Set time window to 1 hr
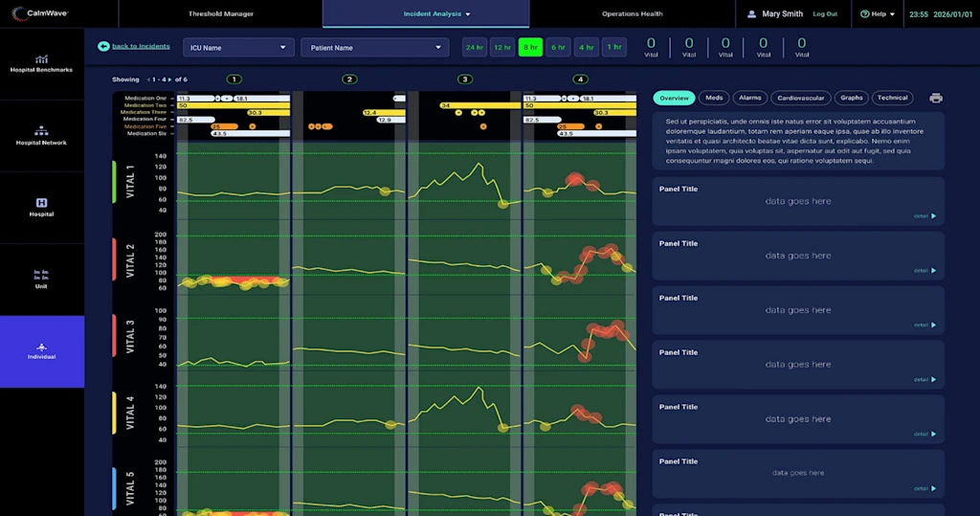The height and width of the screenshot is (516, 980). tap(614, 47)
